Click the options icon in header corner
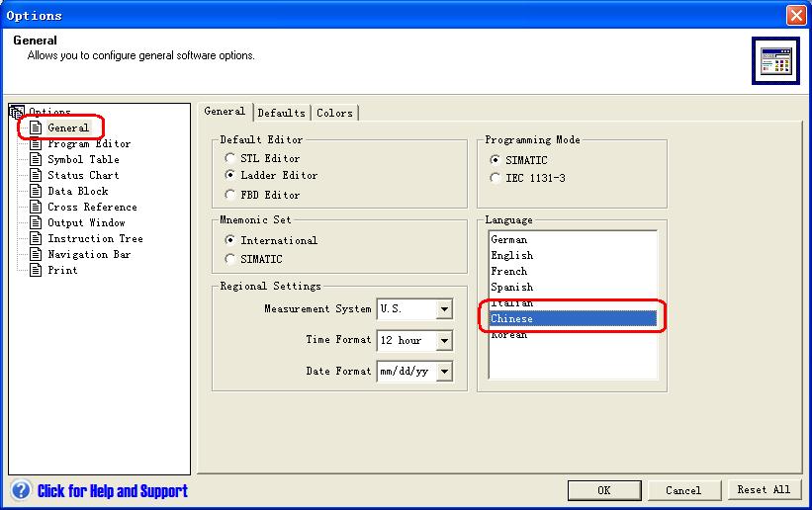 coord(775,61)
